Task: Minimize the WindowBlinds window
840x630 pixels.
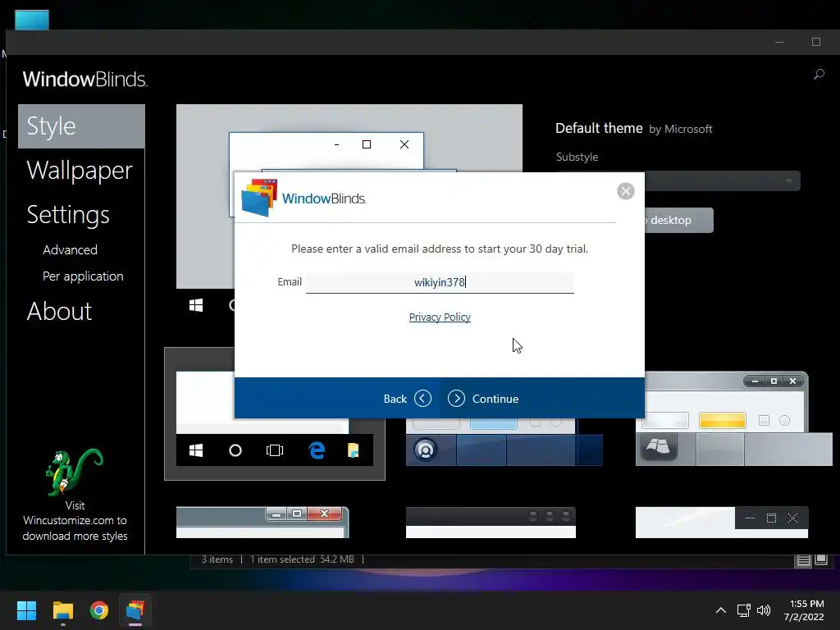Action: tap(779, 42)
